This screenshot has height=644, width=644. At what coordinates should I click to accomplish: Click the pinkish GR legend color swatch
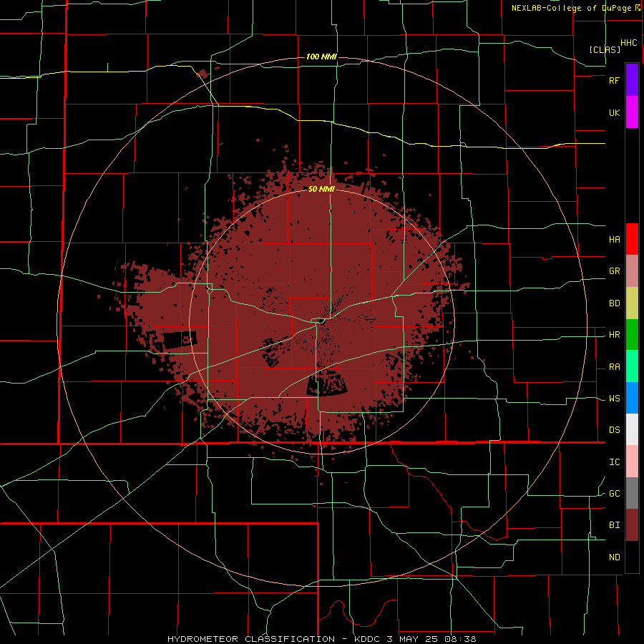click(x=632, y=271)
